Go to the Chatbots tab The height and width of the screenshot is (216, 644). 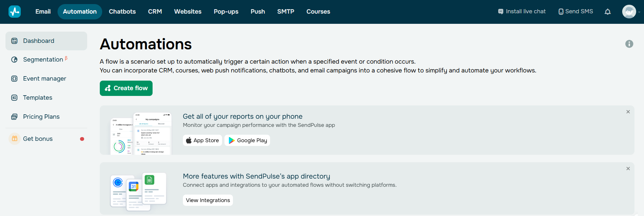(122, 12)
